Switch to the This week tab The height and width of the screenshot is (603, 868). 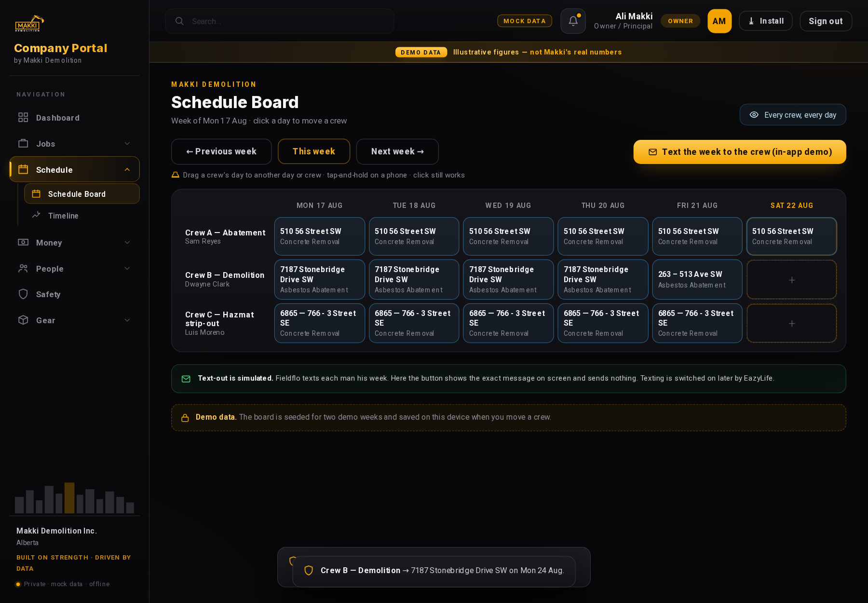tap(314, 151)
